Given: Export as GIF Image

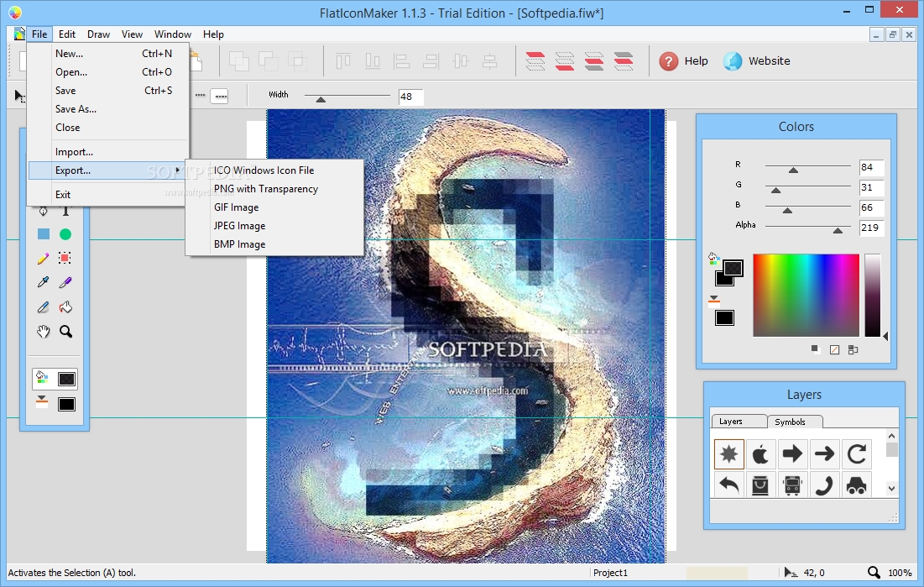Looking at the screenshot, I should (x=274, y=207).
